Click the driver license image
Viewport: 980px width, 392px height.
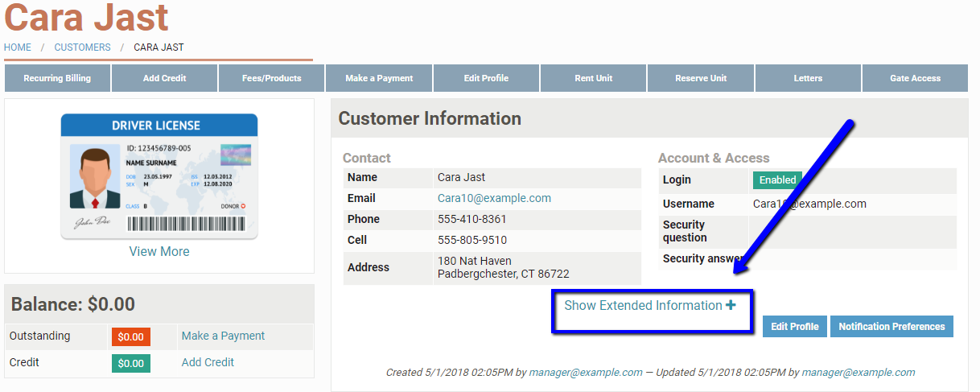point(159,176)
